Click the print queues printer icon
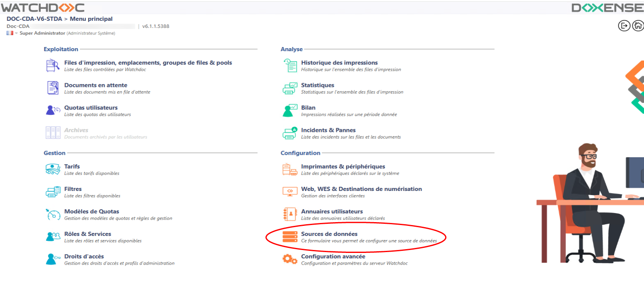The image size is (644, 302). tap(53, 66)
